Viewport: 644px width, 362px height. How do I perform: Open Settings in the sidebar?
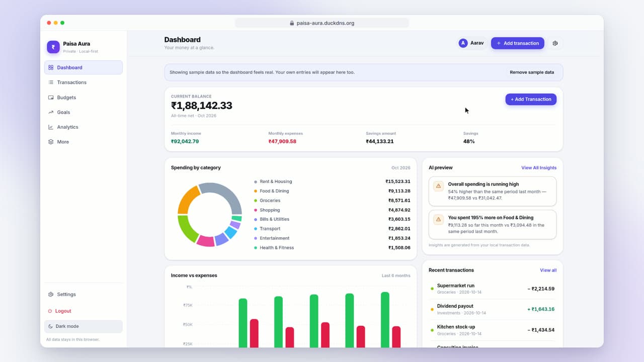(x=84, y=295)
